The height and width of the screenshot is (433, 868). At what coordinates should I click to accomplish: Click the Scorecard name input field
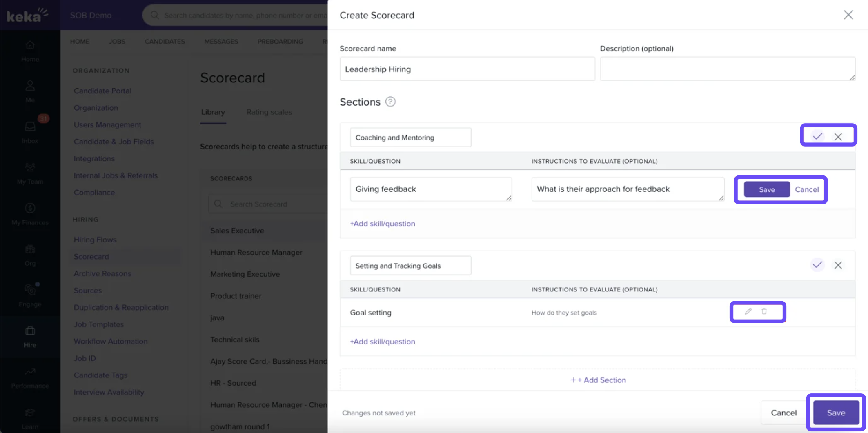pyautogui.click(x=467, y=69)
